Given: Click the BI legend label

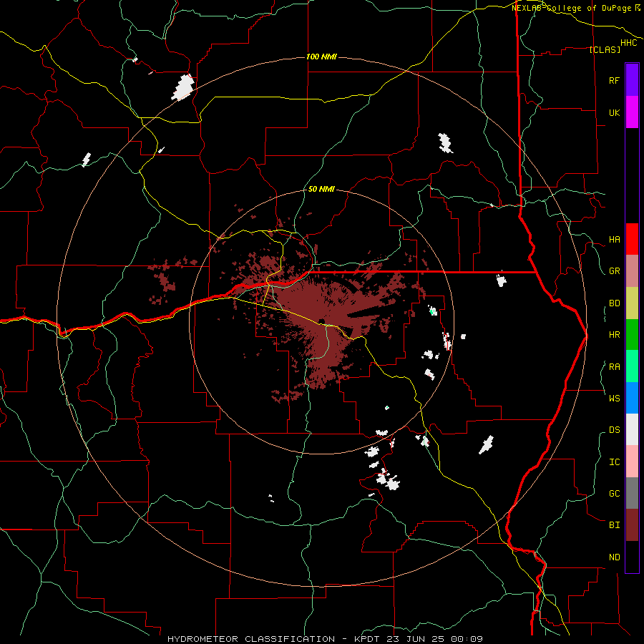Looking at the screenshot, I should point(614,525).
